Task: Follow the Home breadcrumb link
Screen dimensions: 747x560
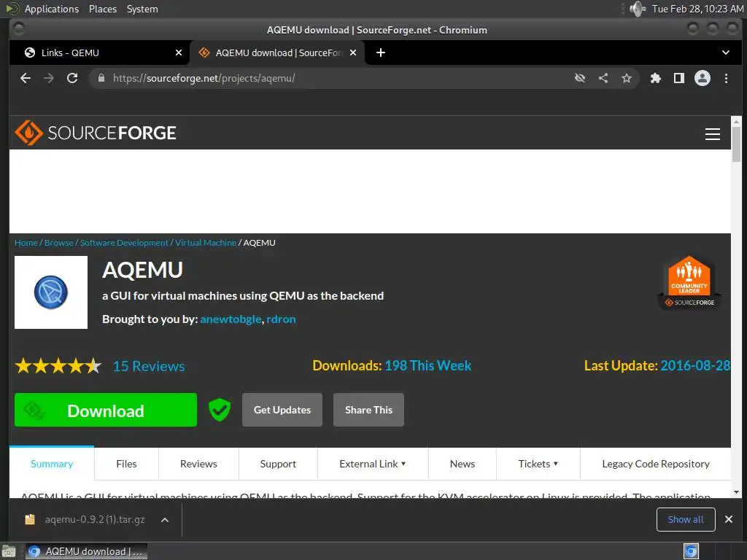Action: click(x=26, y=243)
